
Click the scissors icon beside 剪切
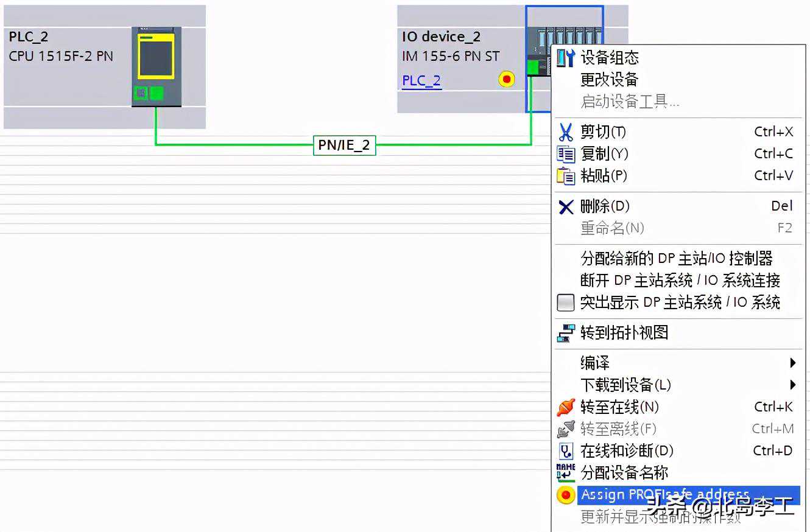tap(566, 132)
